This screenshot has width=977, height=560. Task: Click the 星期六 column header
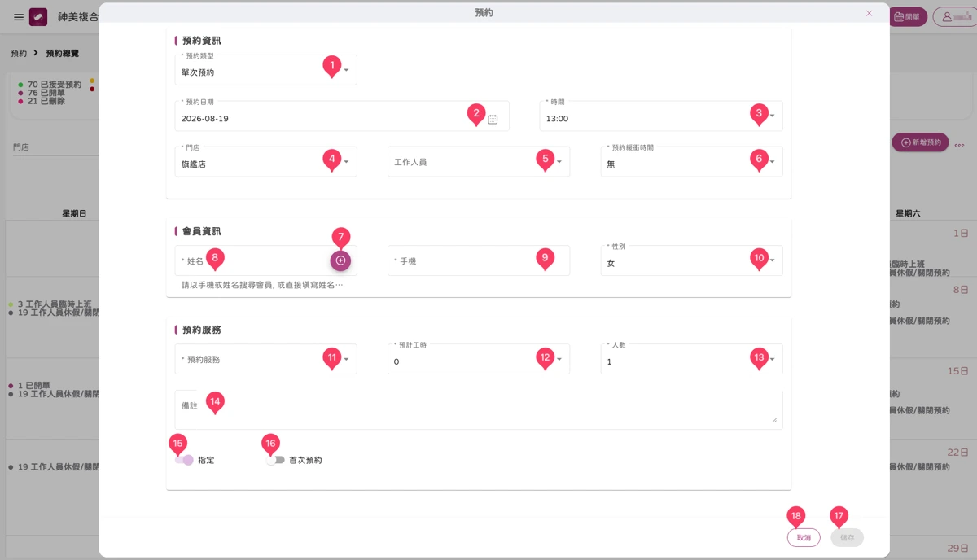(x=908, y=213)
